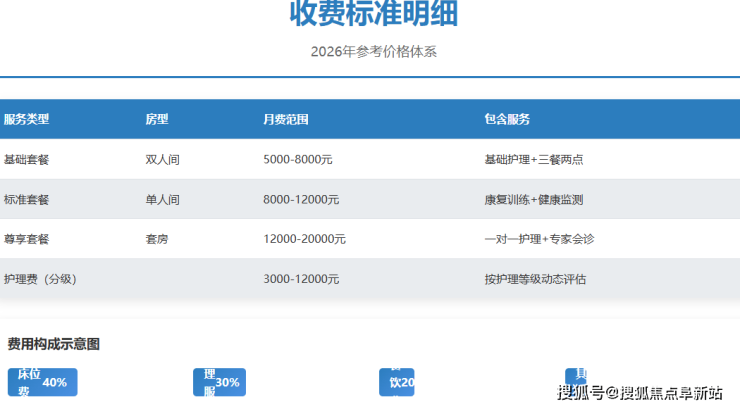Click the 一对一护理+专家会诊 service text

[539, 239]
